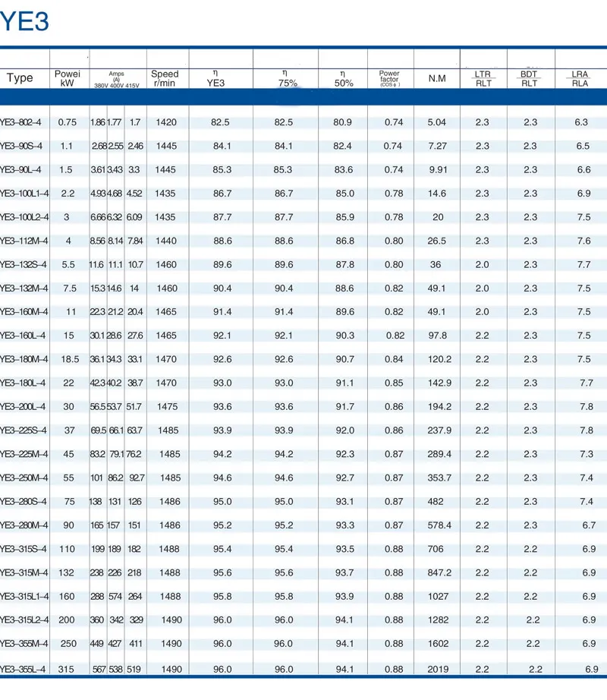Click the Speed r/min column header
The width and height of the screenshot is (607, 700).
point(164,76)
